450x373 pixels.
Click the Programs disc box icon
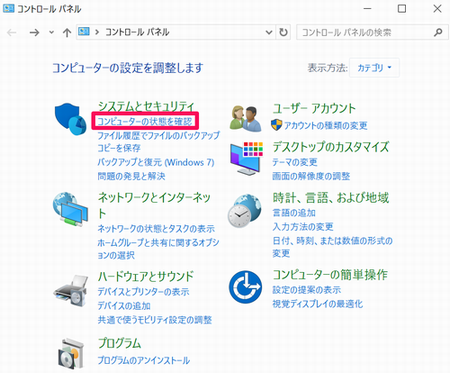coord(71,354)
